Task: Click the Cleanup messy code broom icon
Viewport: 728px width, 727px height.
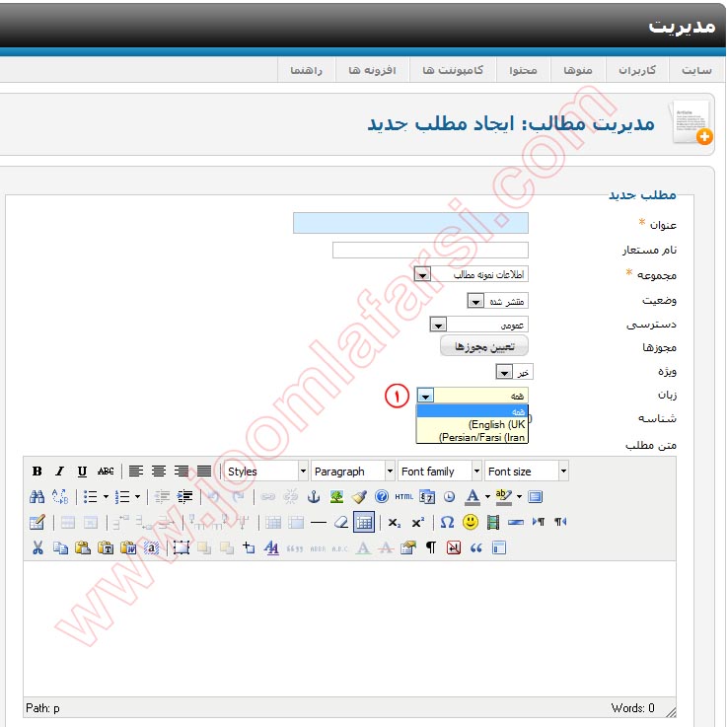Action: tap(359, 497)
